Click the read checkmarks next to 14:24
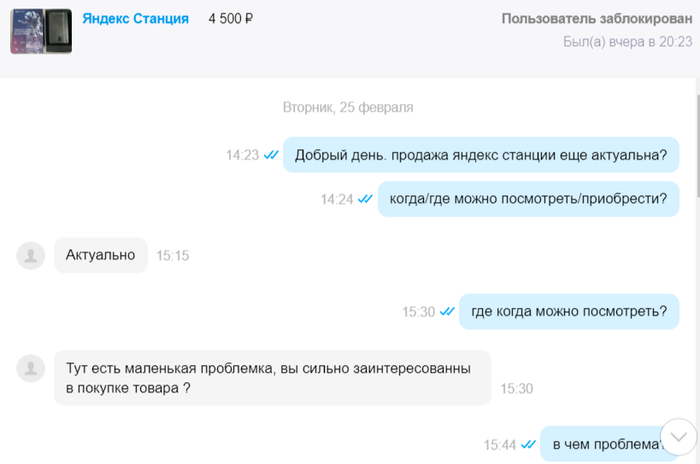 (x=365, y=199)
